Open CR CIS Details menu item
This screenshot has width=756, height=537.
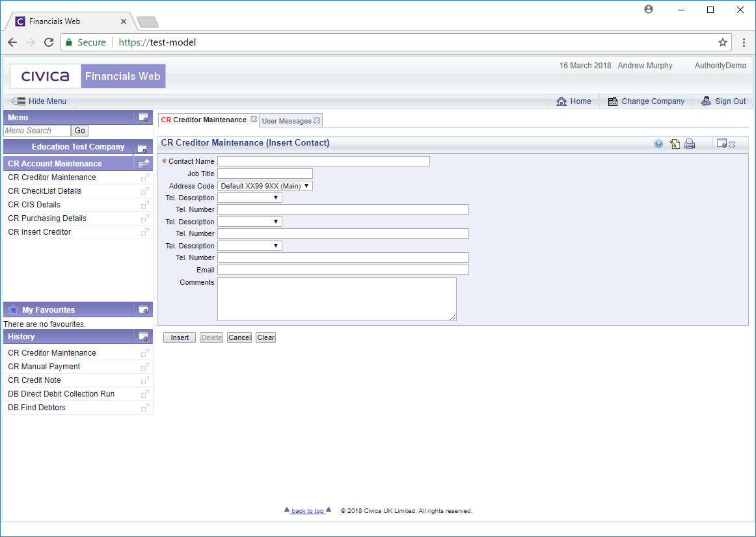click(x=34, y=205)
